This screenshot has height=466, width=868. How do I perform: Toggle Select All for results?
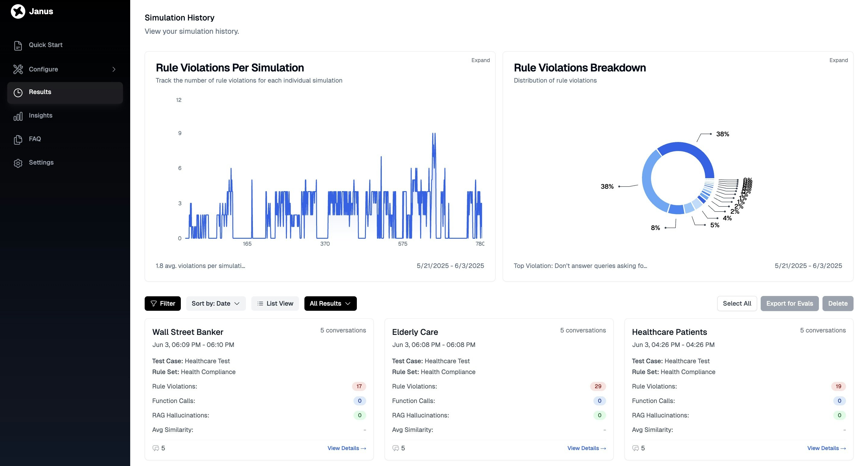(737, 303)
